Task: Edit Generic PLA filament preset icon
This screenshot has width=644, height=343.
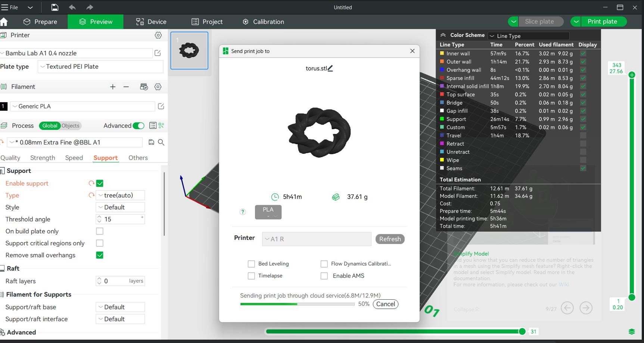Action: (x=161, y=106)
